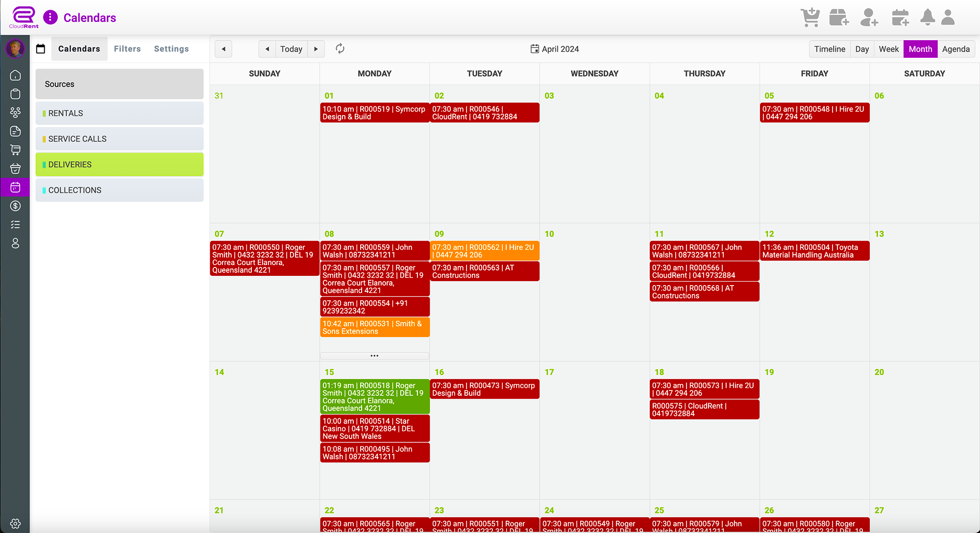Open the inventory jar icon in sidebar

pyautogui.click(x=15, y=94)
